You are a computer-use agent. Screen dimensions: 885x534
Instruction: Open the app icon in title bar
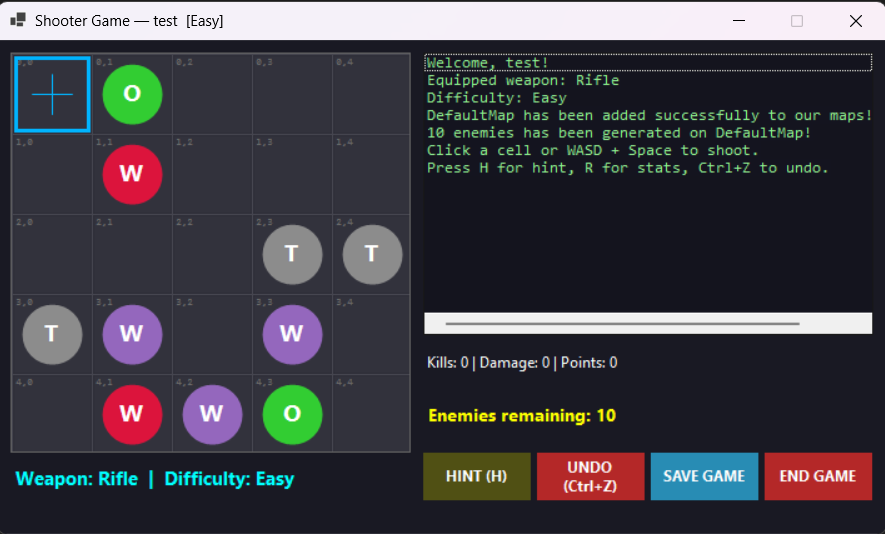coord(18,20)
